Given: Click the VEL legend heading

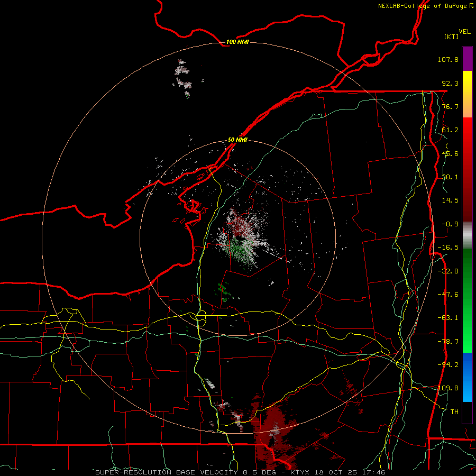Looking at the screenshot, I should (x=465, y=32).
